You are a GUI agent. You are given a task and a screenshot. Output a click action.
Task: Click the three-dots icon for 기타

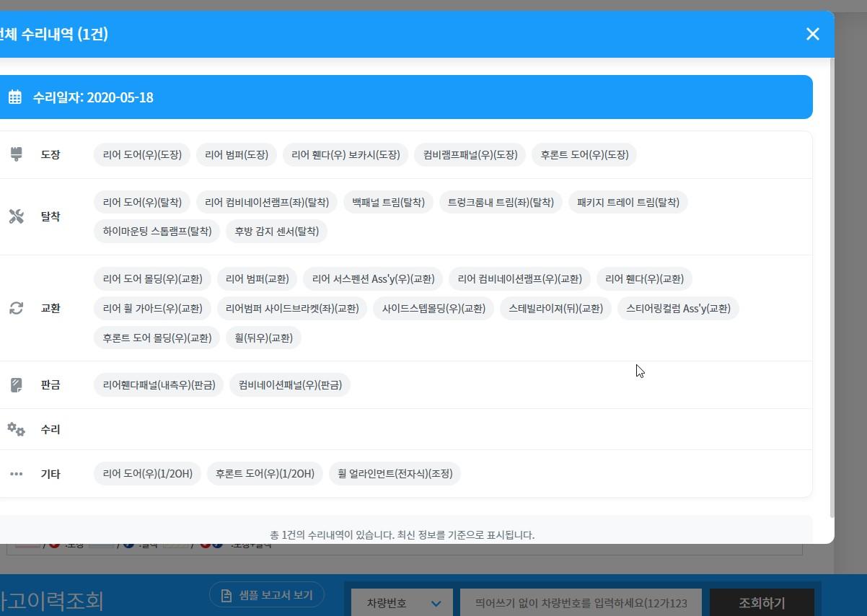[17, 474]
